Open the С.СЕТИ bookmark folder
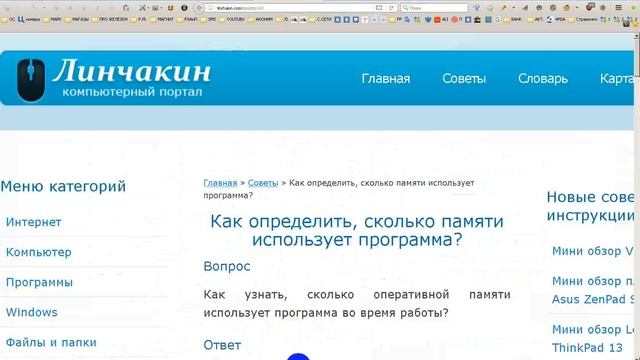The height and width of the screenshot is (360, 640). click(320, 19)
